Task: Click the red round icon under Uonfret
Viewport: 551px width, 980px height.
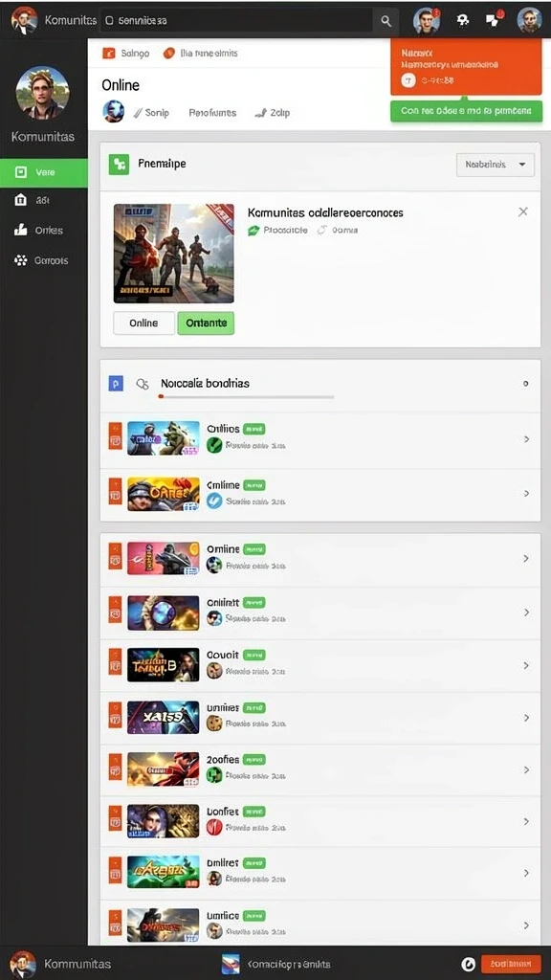Action: 214,828
